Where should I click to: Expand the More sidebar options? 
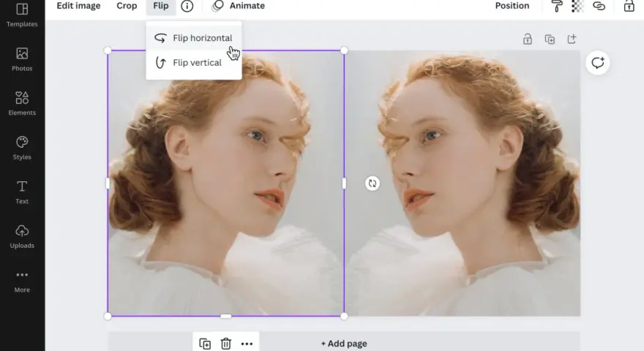(x=22, y=282)
